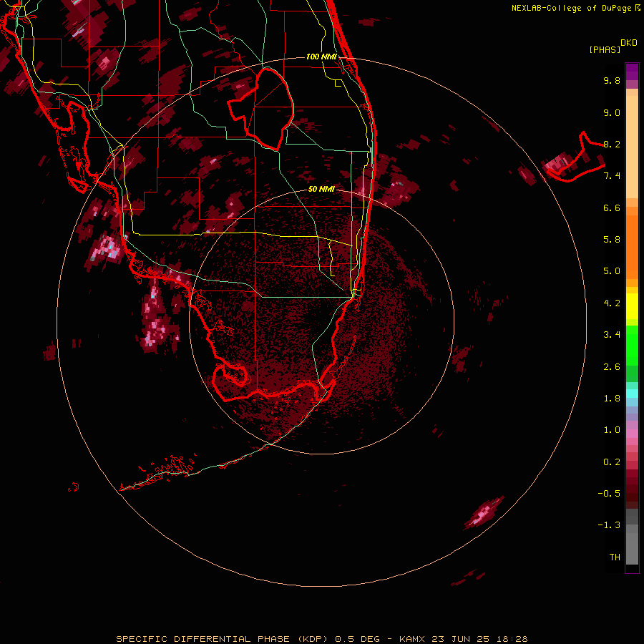The image size is (644, 644).
Task: Click the 7.4 value on the color scale
Action: coord(612,176)
